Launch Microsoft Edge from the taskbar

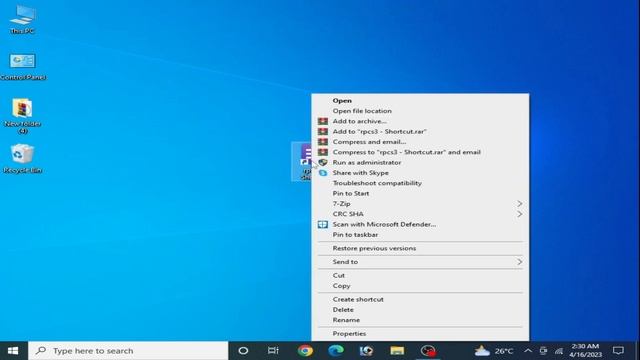point(336,351)
